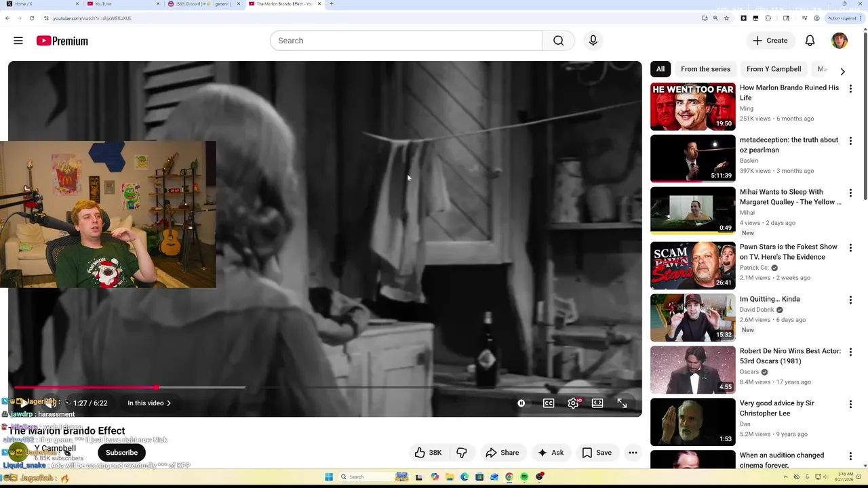Open options menu for Pawn Stars video
The width and height of the screenshot is (868, 488).
pyautogui.click(x=850, y=248)
